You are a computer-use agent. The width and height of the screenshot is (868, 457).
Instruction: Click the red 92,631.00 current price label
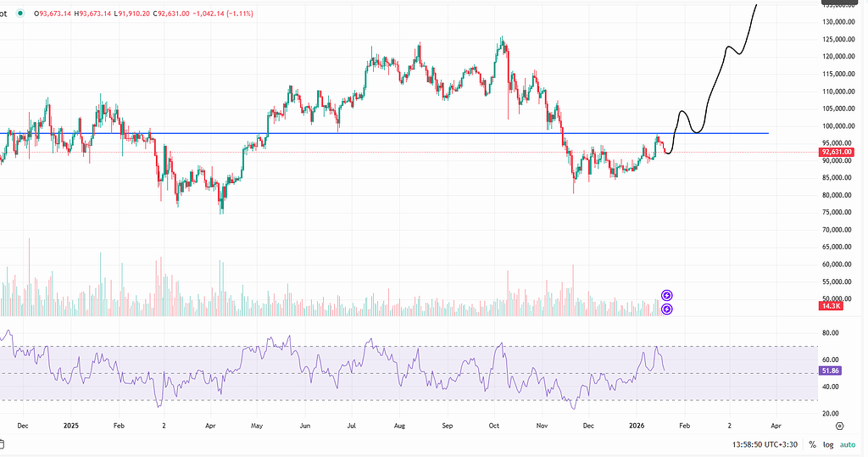pos(836,152)
